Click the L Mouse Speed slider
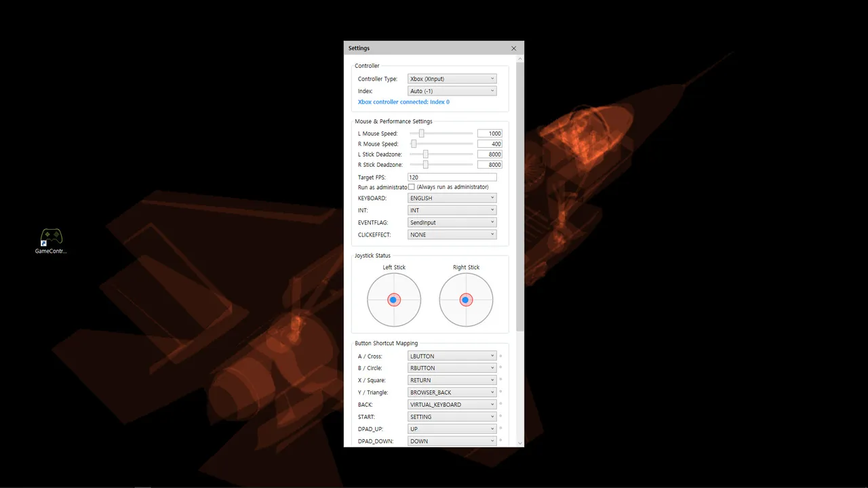The height and width of the screenshot is (488, 868). coord(441,134)
